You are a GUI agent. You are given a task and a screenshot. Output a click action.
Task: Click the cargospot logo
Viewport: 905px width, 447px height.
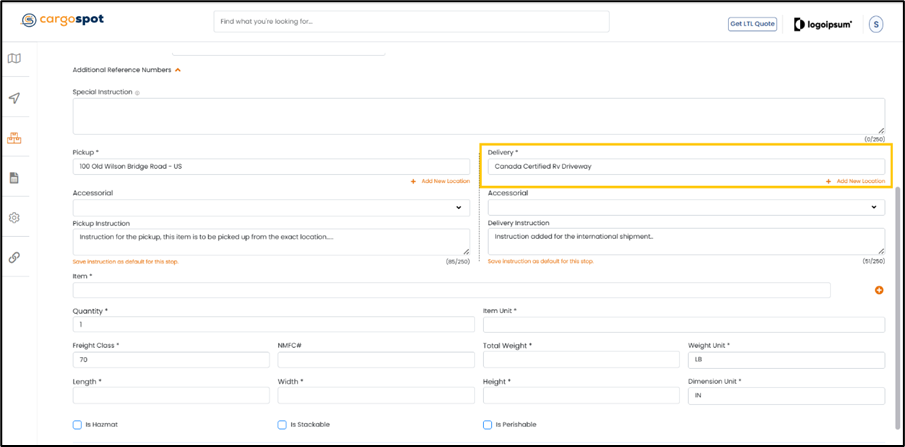[x=62, y=20]
